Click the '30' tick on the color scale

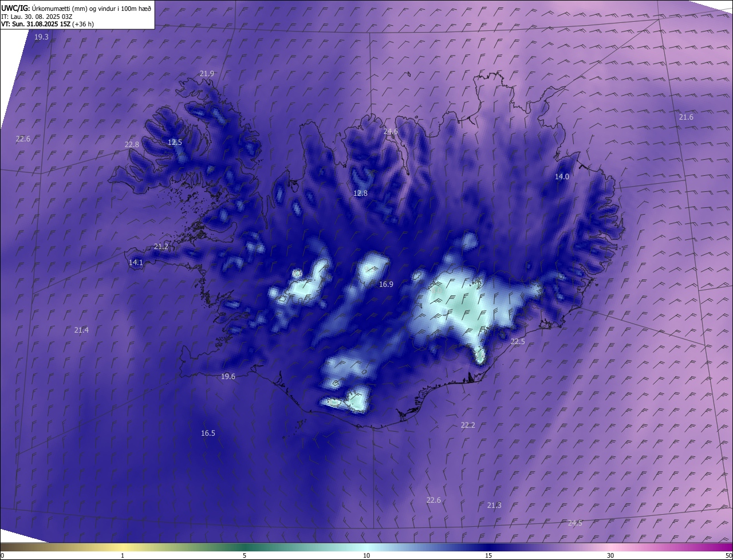click(610, 555)
